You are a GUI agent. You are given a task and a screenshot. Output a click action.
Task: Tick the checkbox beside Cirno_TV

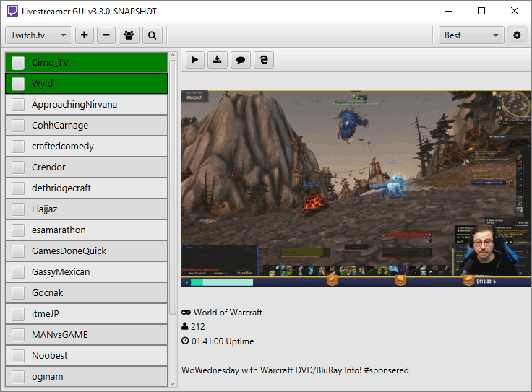point(18,63)
